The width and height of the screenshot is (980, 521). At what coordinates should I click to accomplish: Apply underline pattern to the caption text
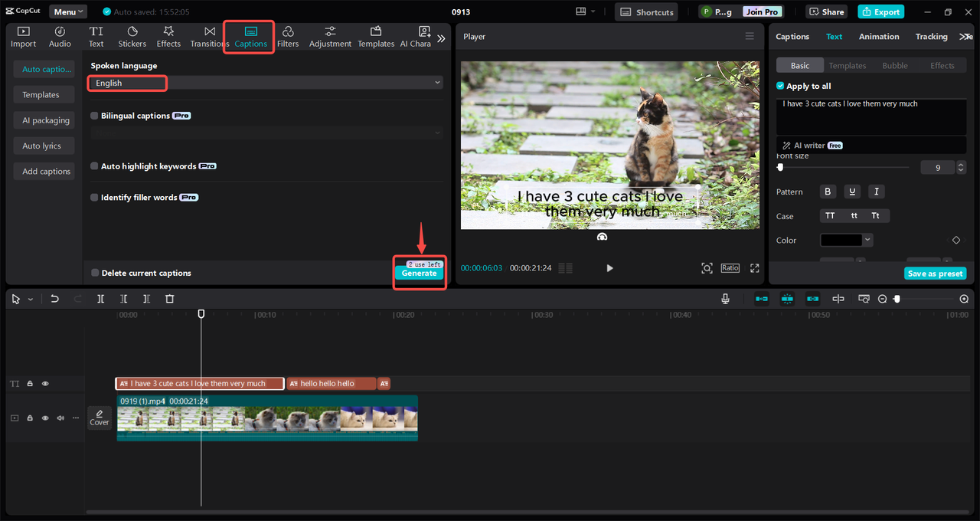852,192
